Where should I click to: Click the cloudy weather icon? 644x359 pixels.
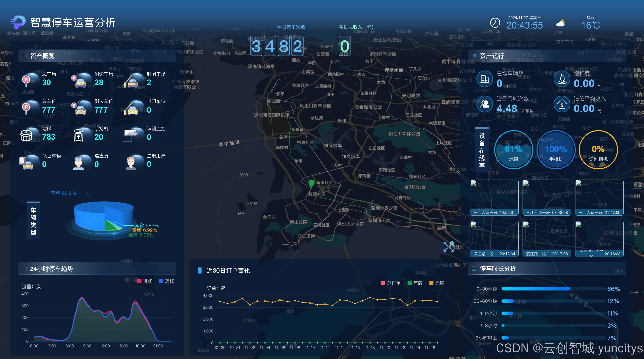coord(561,23)
